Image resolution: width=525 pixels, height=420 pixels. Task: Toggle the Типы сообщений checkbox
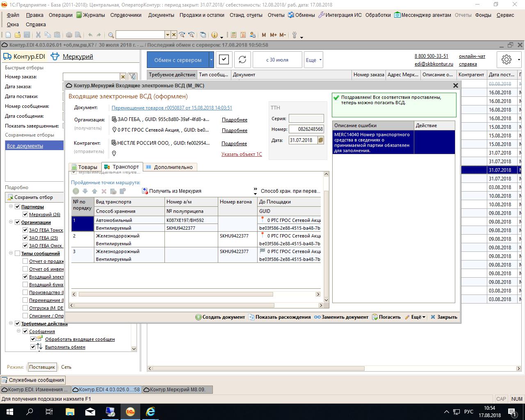[17, 253]
